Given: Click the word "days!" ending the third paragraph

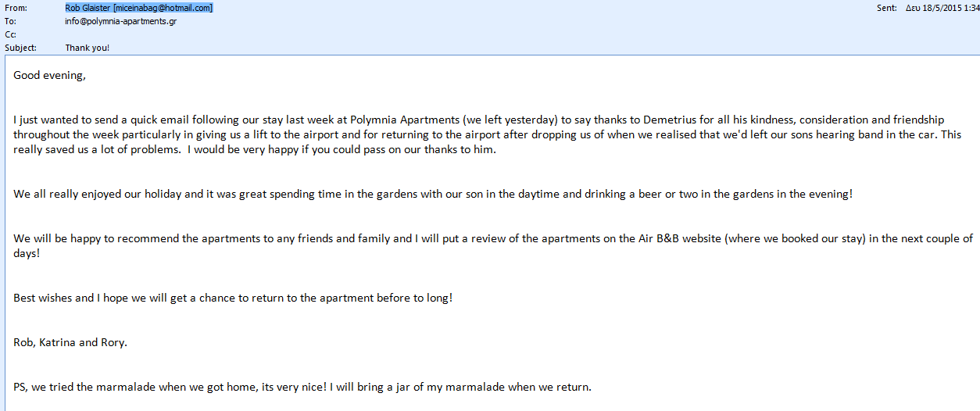Looking at the screenshot, I should [27, 253].
